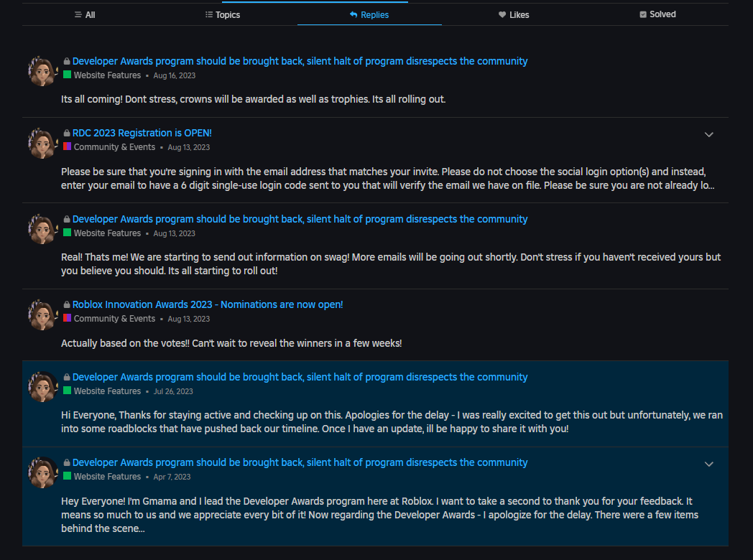Image resolution: width=753 pixels, height=560 pixels.
Task: Open the Solved checkmark tab
Action: point(657,14)
